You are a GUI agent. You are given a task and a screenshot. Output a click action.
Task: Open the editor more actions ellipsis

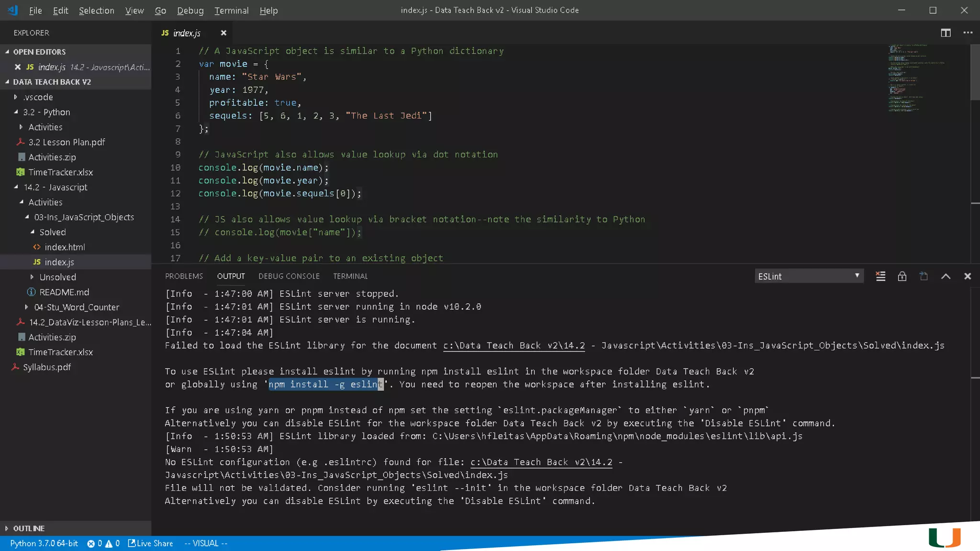[x=968, y=33]
